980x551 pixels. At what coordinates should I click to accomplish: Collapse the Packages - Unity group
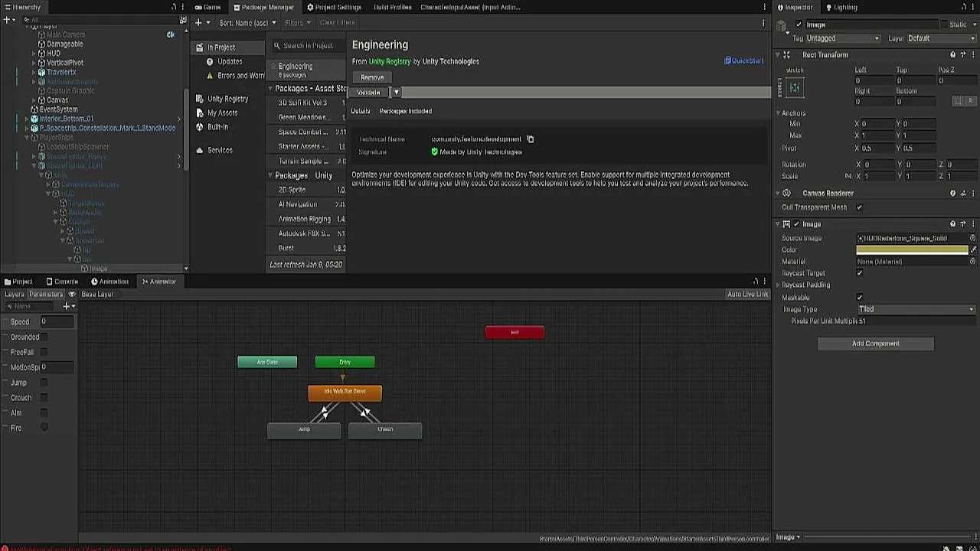pyautogui.click(x=270, y=176)
